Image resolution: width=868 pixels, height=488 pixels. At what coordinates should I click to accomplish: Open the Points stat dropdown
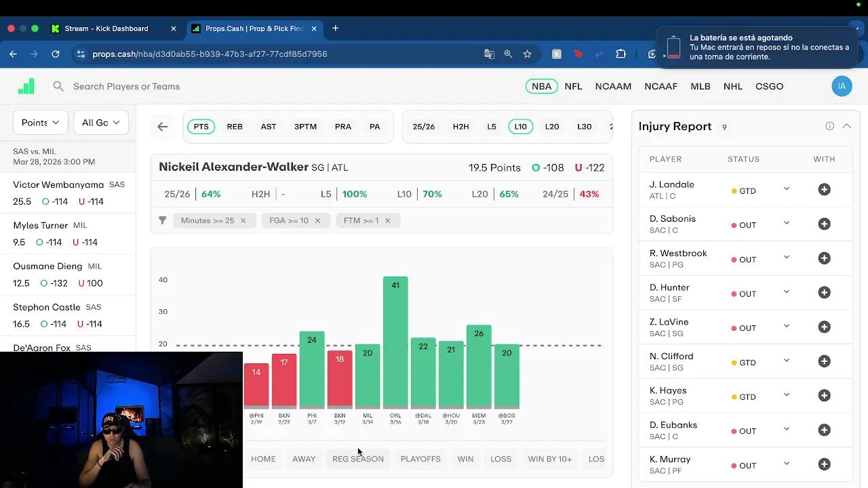point(40,123)
